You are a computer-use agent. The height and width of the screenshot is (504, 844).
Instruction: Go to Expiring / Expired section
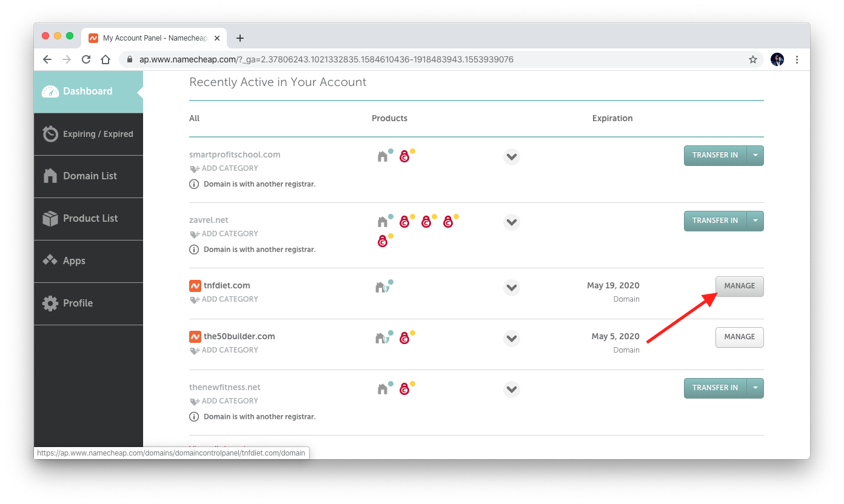pyautogui.click(x=89, y=134)
